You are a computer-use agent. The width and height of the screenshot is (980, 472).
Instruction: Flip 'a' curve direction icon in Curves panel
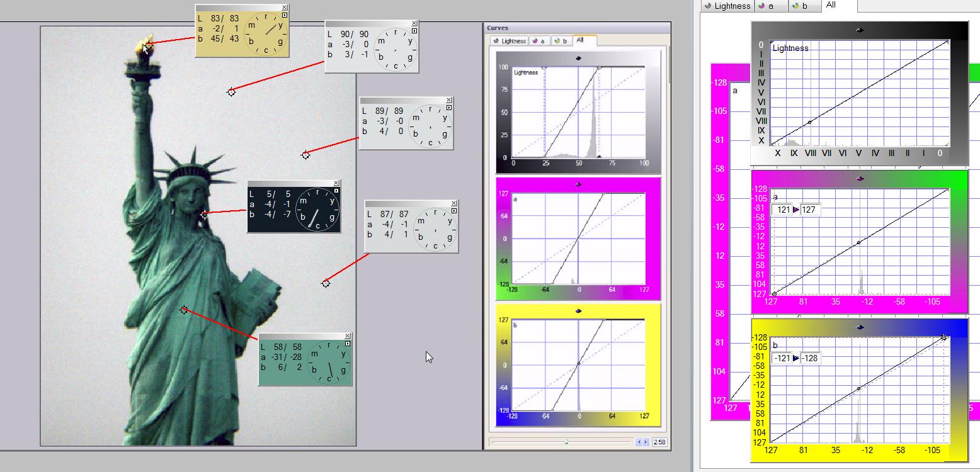(578, 184)
